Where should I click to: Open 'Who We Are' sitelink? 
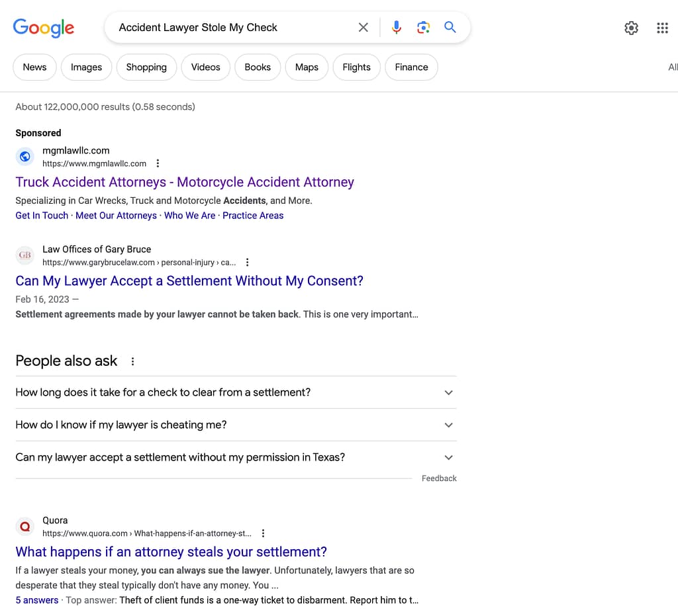pyautogui.click(x=190, y=216)
